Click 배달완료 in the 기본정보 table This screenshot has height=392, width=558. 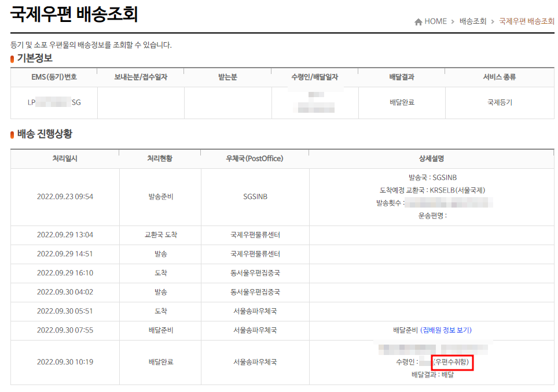[402, 102]
